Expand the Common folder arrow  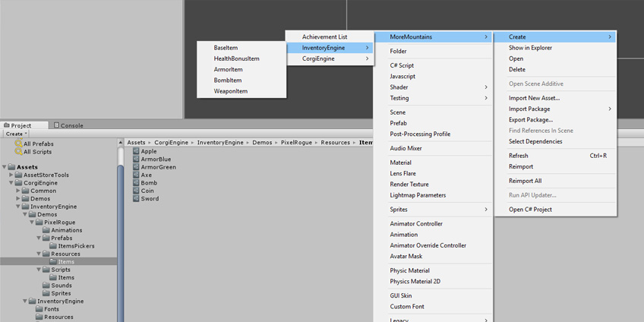18,191
